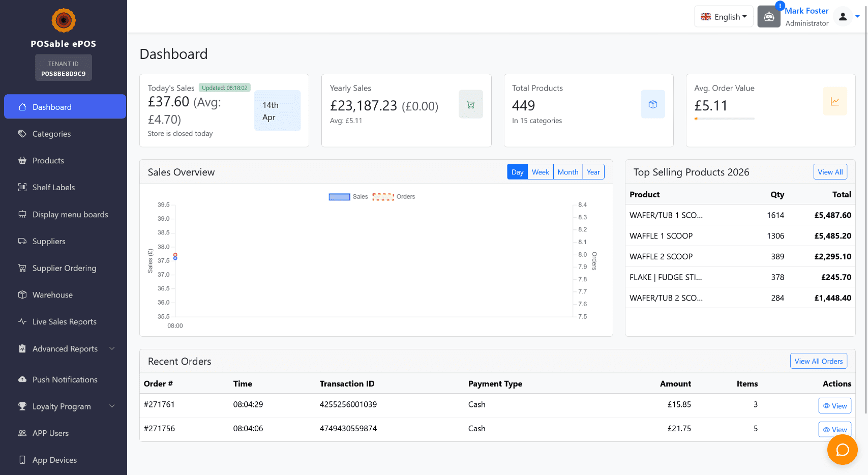Viewport: 868px width, 475px height.
Task: Open the chat support bubble
Action: point(842,450)
